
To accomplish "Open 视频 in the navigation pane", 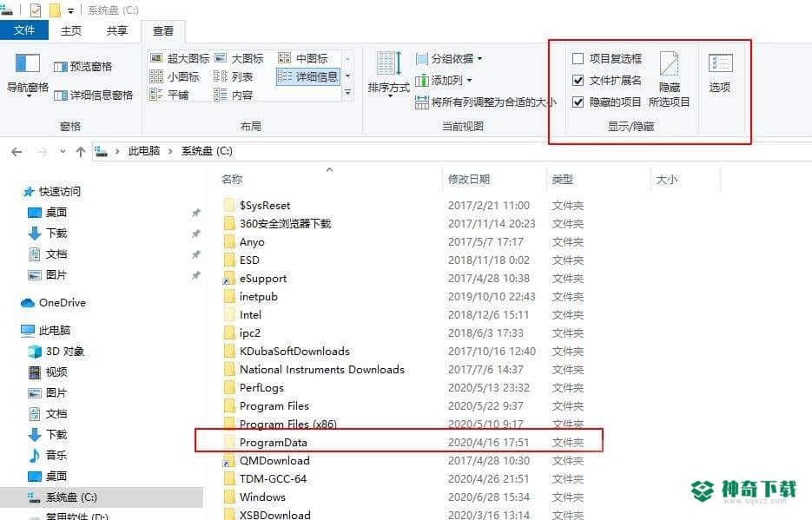I will [48, 372].
